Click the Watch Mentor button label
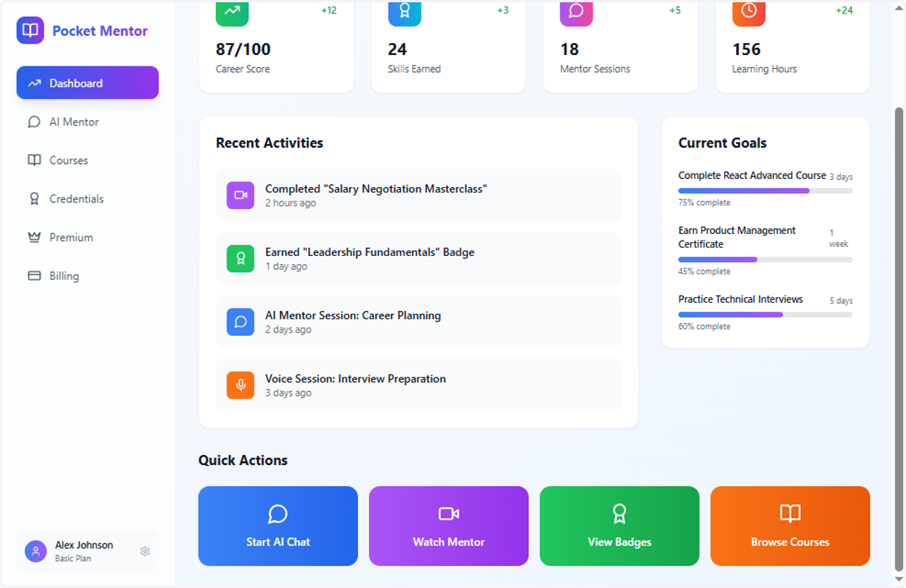This screenshot has width=906, height=588. tap(448, 542)
